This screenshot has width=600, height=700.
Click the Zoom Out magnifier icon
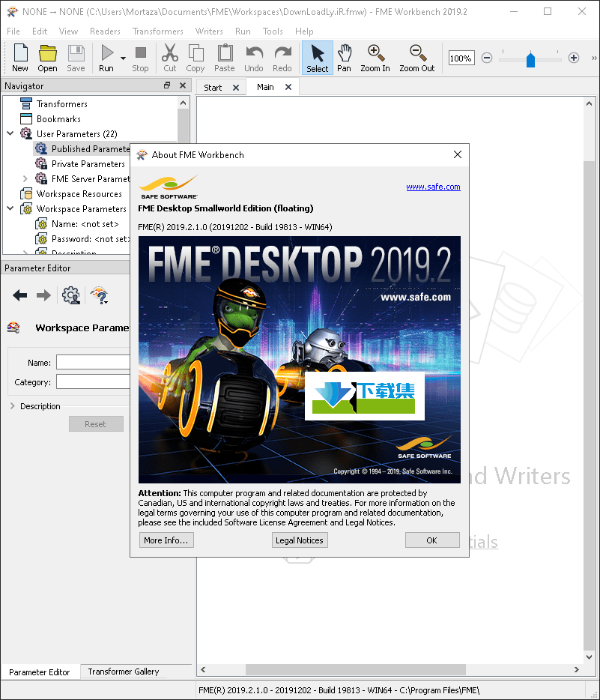416,58
